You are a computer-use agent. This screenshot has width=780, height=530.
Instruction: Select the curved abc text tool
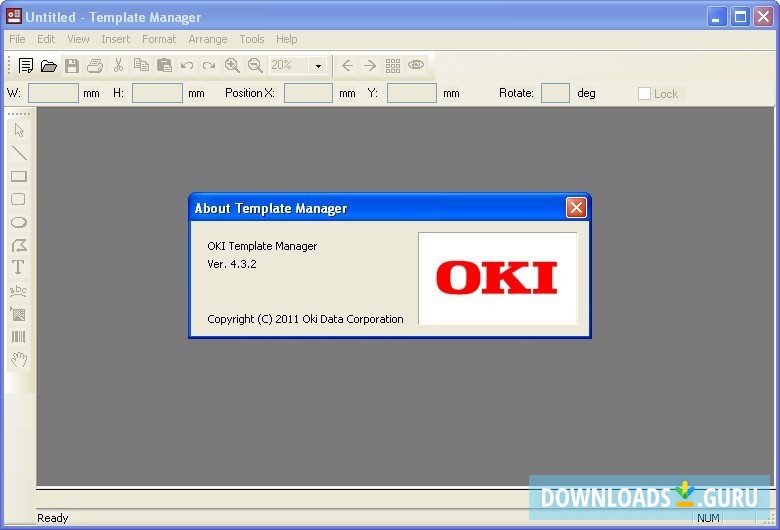pyautogui.click(x=18, y=291)
